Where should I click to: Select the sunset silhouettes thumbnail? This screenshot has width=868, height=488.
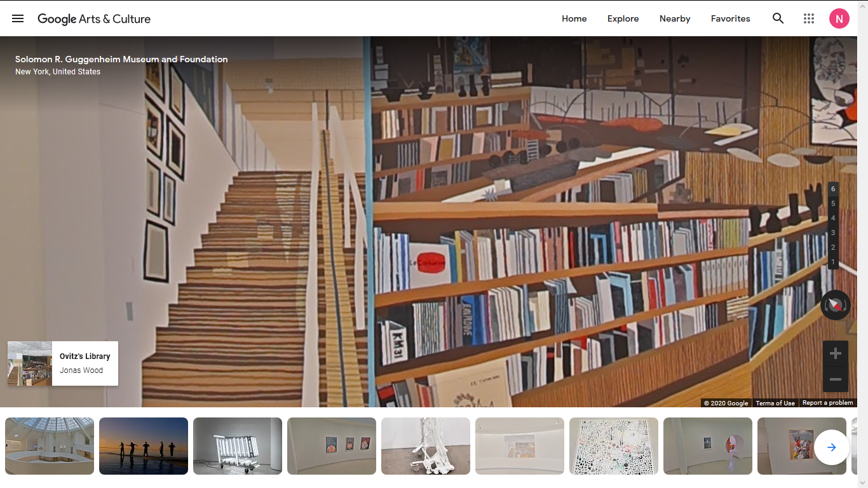(x=144, y=446)
